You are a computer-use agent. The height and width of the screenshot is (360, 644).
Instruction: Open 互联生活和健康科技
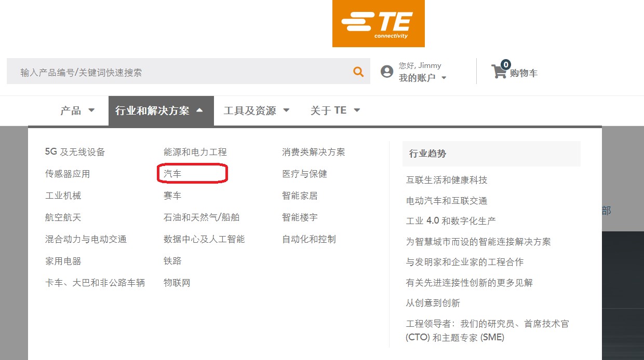point(447,180)
